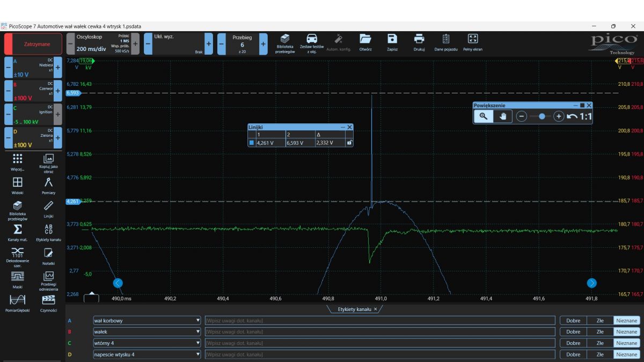Set wtórny 4 channel to Nieznane
This screenshot has height=362, width=644.
[x=627, y=343]
